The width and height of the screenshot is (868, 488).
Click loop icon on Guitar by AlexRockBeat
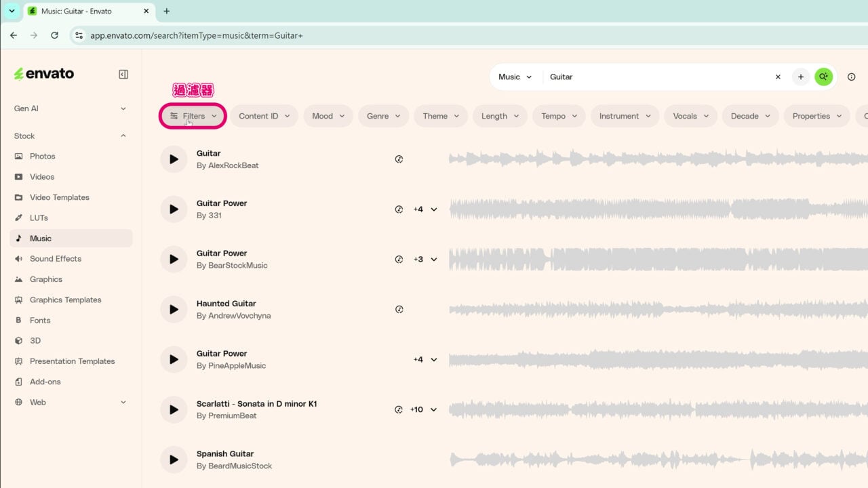(399, 159)
